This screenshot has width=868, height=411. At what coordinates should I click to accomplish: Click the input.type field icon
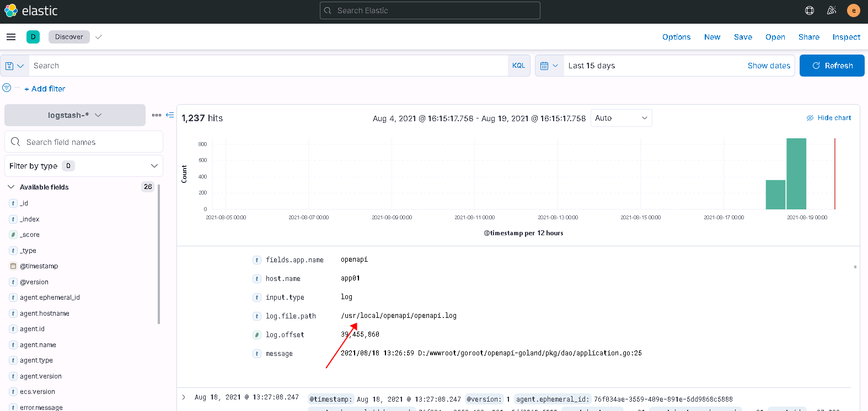tap(257, 298)
